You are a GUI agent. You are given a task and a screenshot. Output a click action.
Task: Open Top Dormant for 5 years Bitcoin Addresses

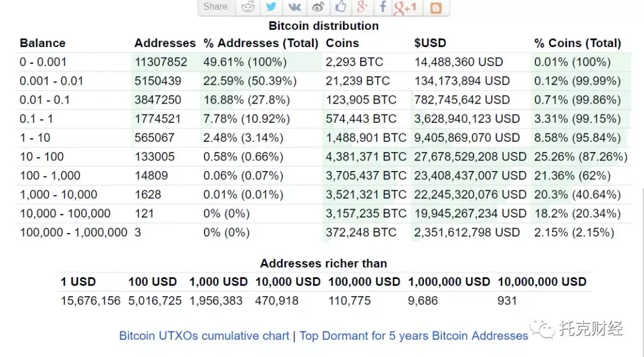click(414, 336)
